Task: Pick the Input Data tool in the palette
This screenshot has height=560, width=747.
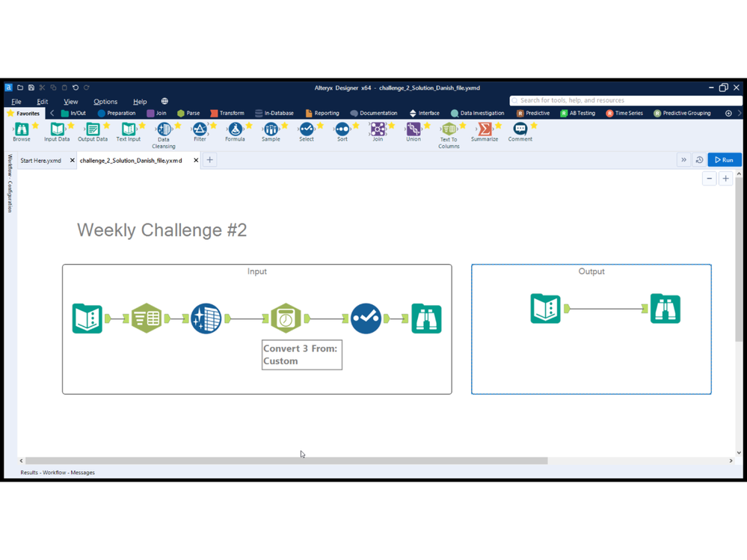Action: (57, 132)
